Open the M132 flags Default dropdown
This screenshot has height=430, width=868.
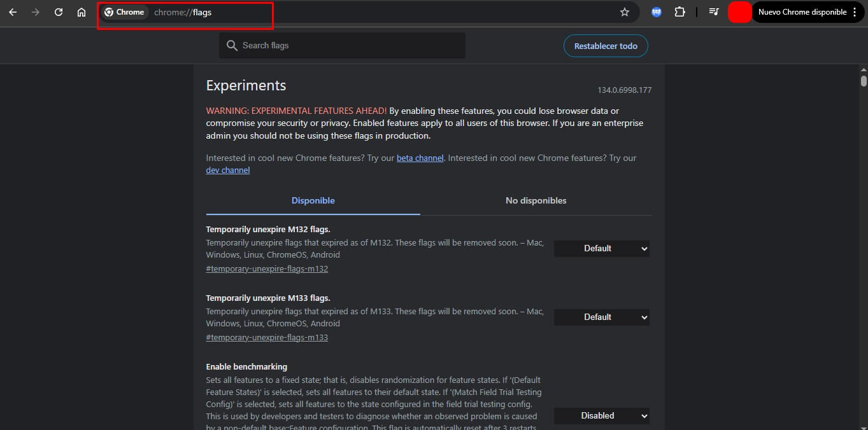click(602, 249)
